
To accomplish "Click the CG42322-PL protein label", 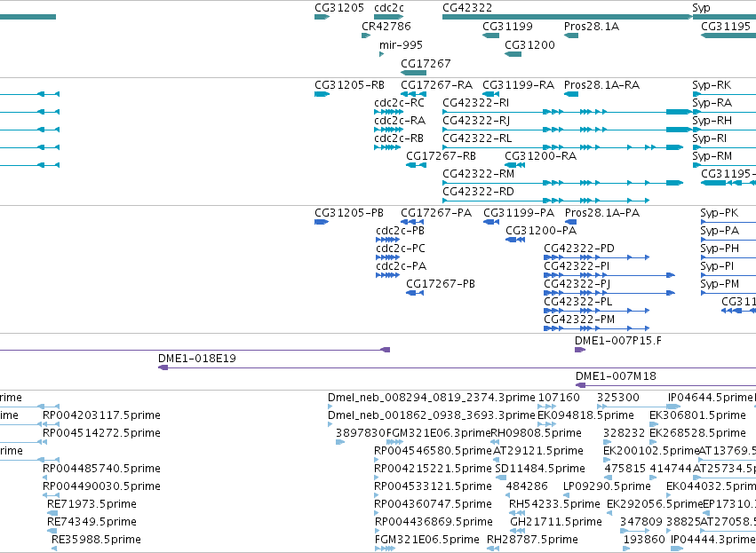I will 577,302.
